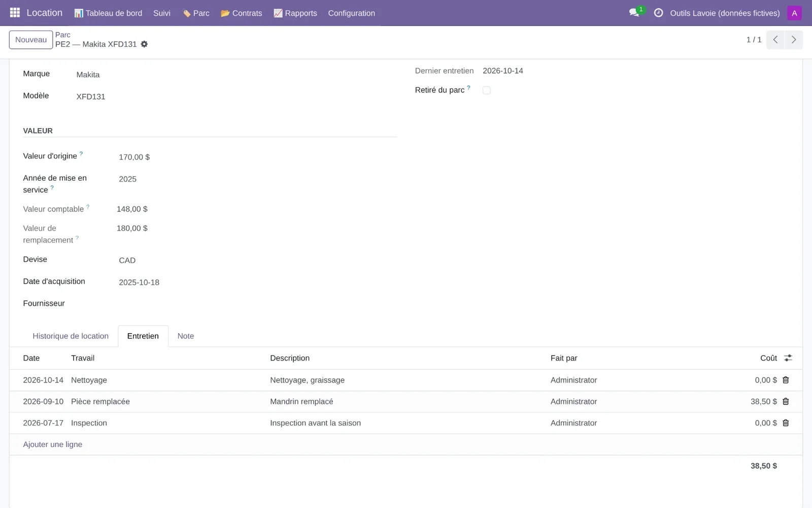This screenshot has height=508, width=812.
Task: Open the Rapports menu
Action: [x=295, y=13]
